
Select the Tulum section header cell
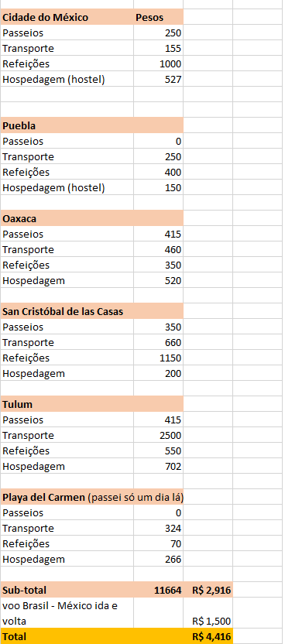point(67,405)
